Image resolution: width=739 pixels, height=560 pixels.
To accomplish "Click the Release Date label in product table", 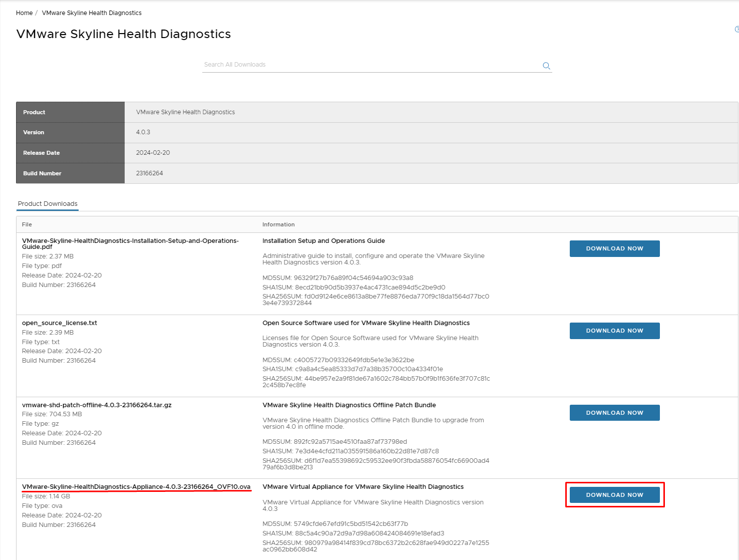I will click(x=41, y=153).
